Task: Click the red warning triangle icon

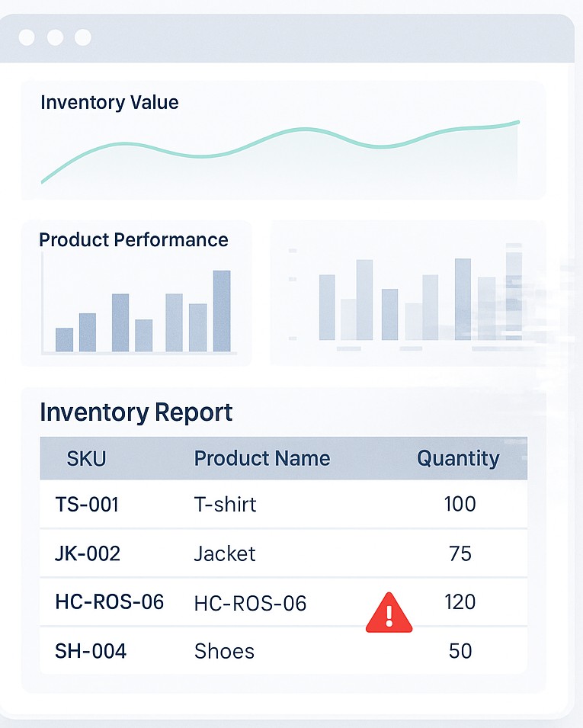Action: [x=389, y=614]
